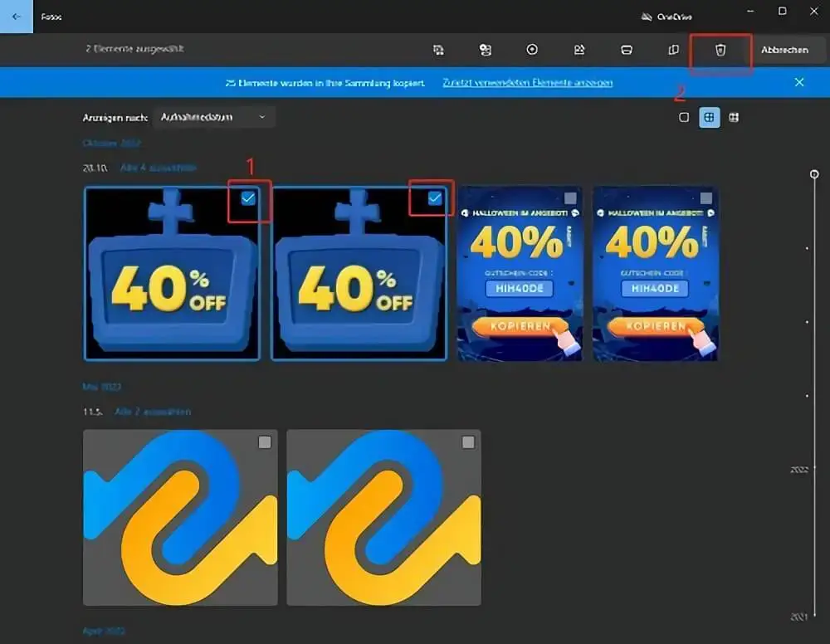Click the first logo thumbnail under 11.5.
The width and height of the screenshot is (830, 644).
pos(180,517)
